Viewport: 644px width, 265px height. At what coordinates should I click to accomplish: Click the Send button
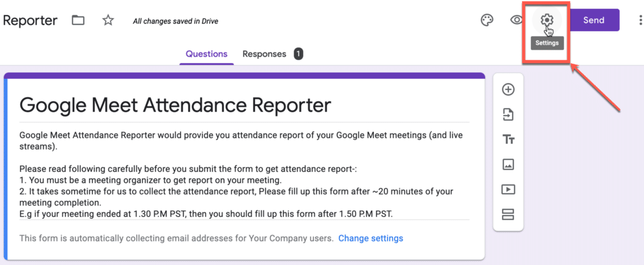pyautogui.click(x=595, y=20)
